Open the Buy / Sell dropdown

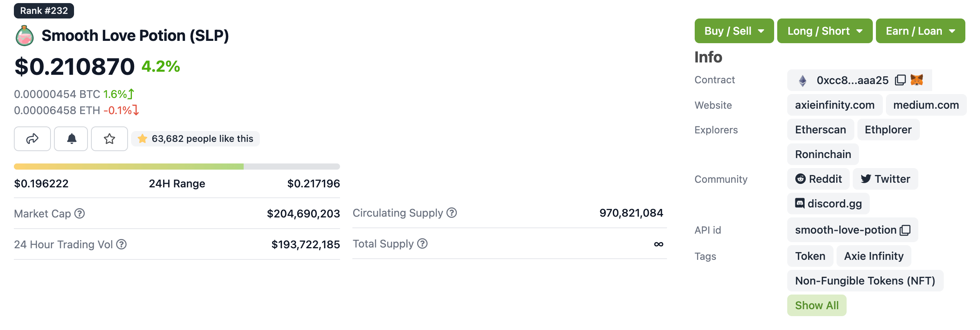[734, 31]
